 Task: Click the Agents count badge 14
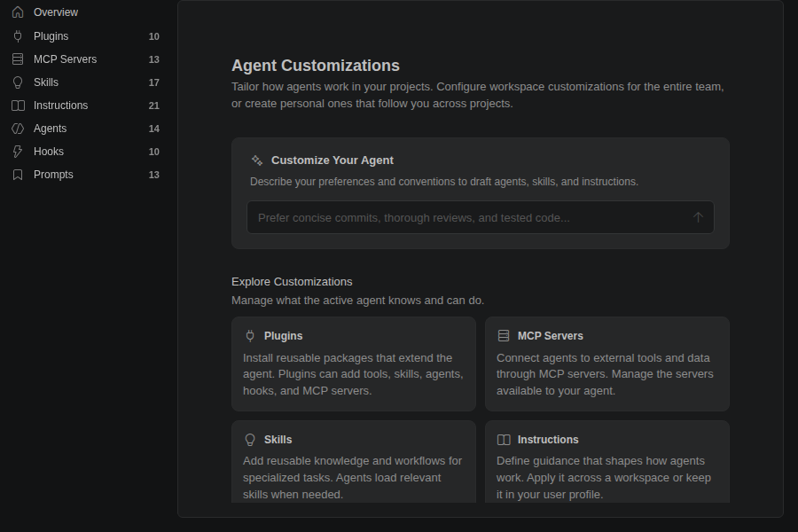coord(153,129)
